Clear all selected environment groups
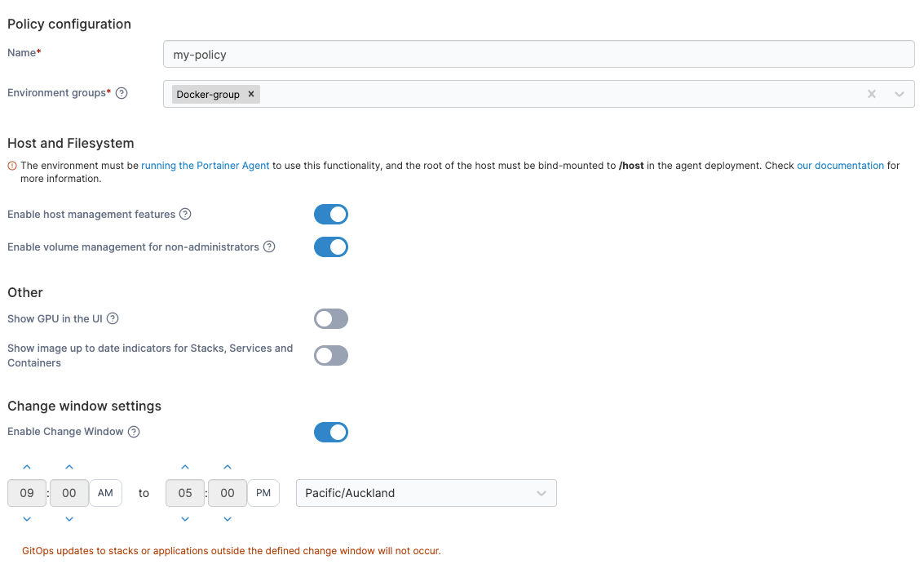Viewport: 924px width, 573px height. coord(872,94)
